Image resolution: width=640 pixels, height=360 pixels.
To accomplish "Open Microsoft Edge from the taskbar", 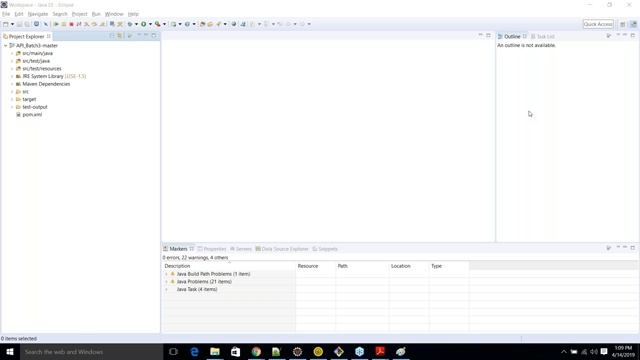I will 194,351.
